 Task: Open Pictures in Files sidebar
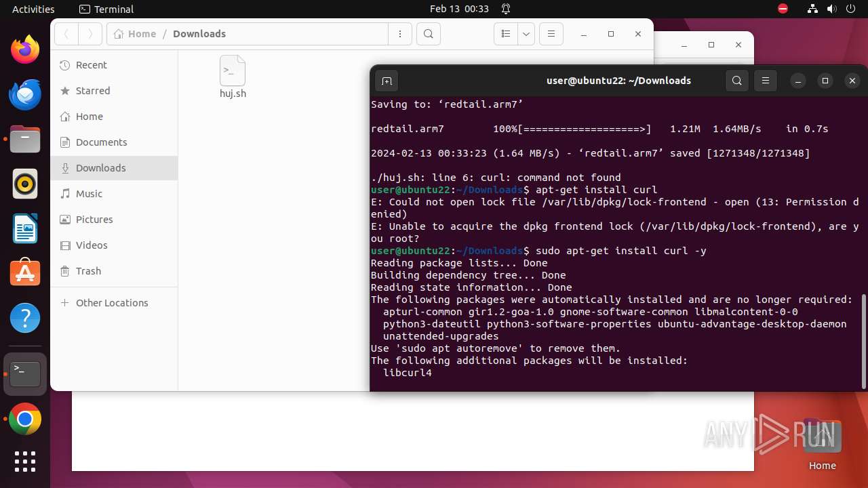(x=114, y=220)
